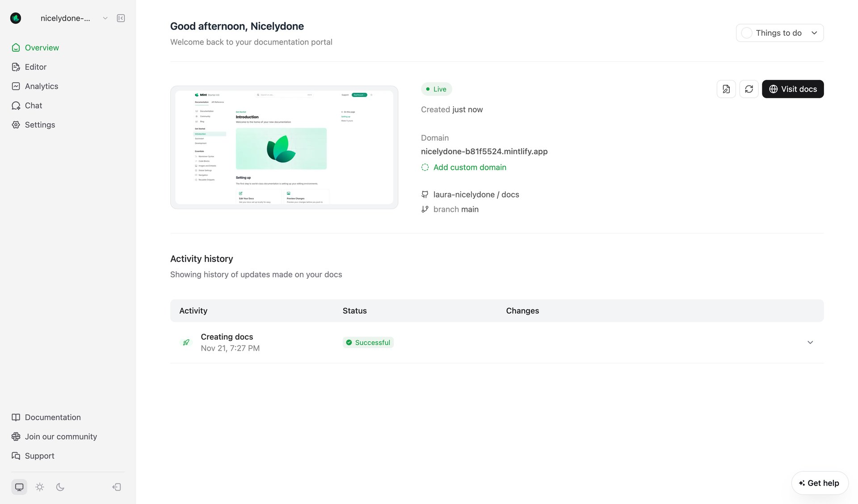
Task: Select system theme mode
Action: click(19, 487)
